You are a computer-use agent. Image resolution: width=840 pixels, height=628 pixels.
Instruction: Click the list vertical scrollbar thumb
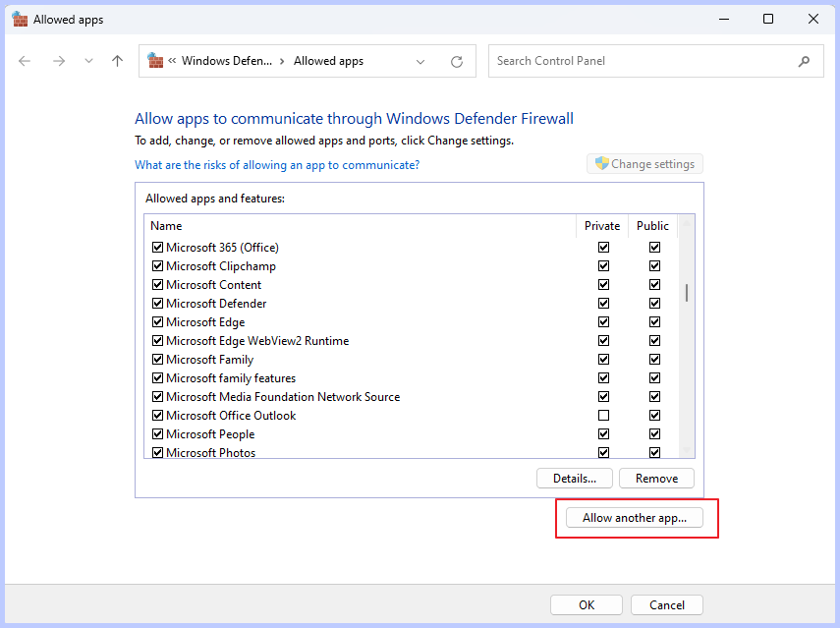coord(687,293)
